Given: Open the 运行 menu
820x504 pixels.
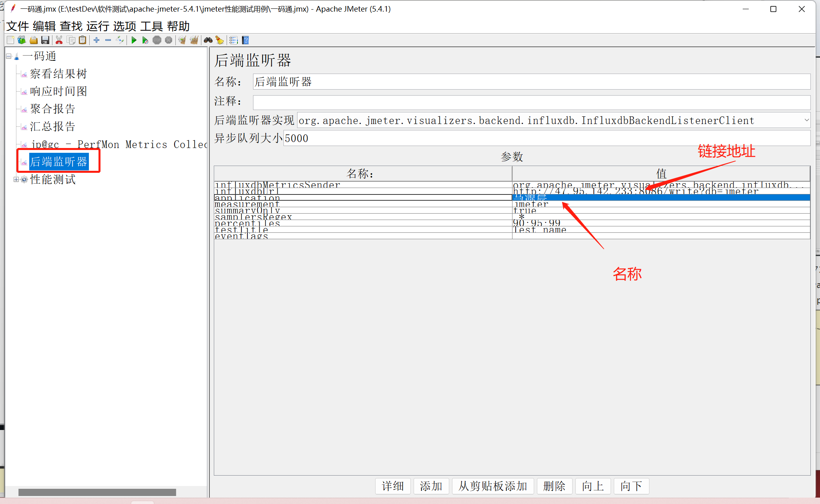Looking at the screenshot, I should [98, 26].
